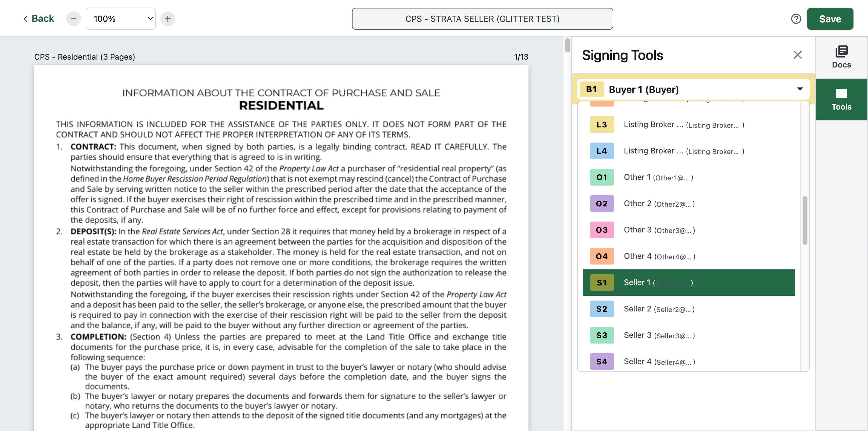
Task: Click the zoom out minus icon
Action: click(x=74, y=18)
